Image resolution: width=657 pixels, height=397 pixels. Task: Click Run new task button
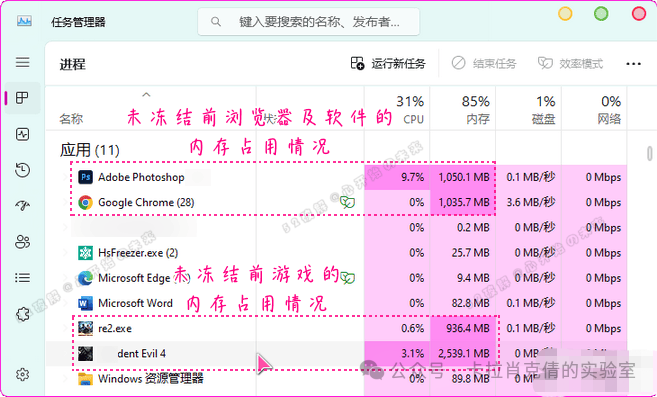[x=388, y=63]
